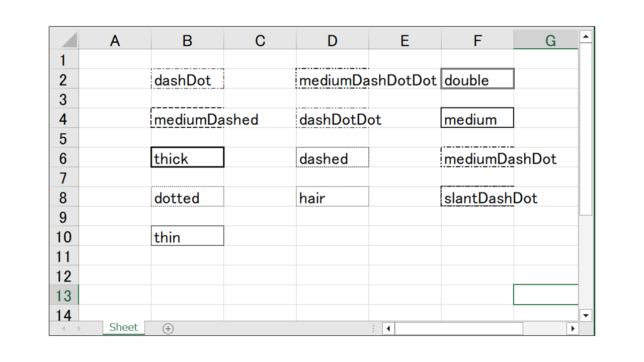644x362 pixels.
Task: Select the cell labeled hair
Action: [333, 197]
